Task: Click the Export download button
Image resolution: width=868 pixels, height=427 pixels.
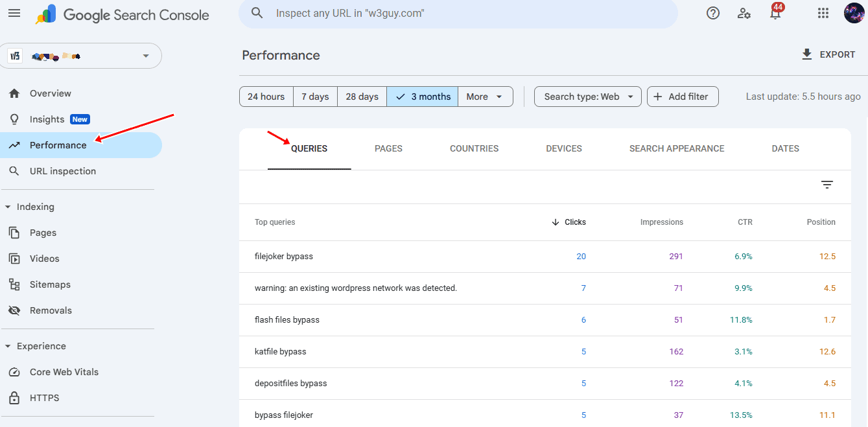Action: coord(828,54)
